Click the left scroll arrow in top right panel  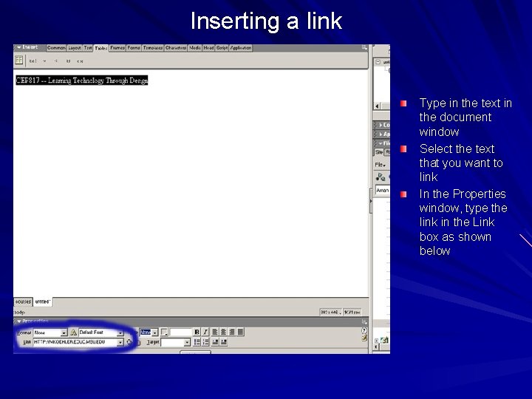pyautogui.click(x=378, y=106)
